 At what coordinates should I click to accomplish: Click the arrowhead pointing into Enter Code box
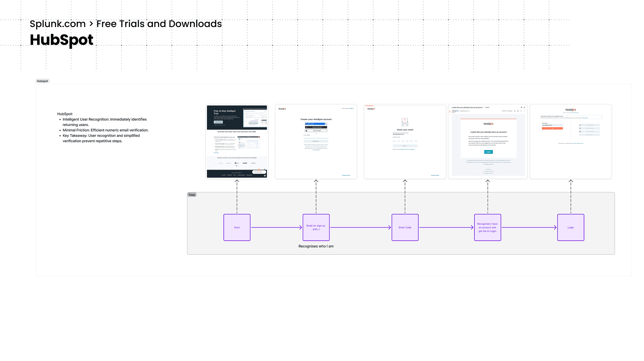390,228
